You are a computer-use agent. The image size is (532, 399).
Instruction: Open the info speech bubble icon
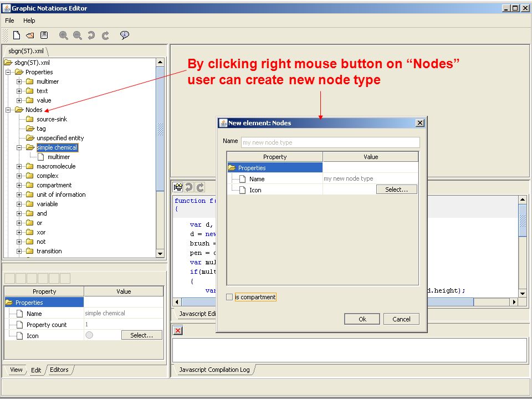click(125, 35)
